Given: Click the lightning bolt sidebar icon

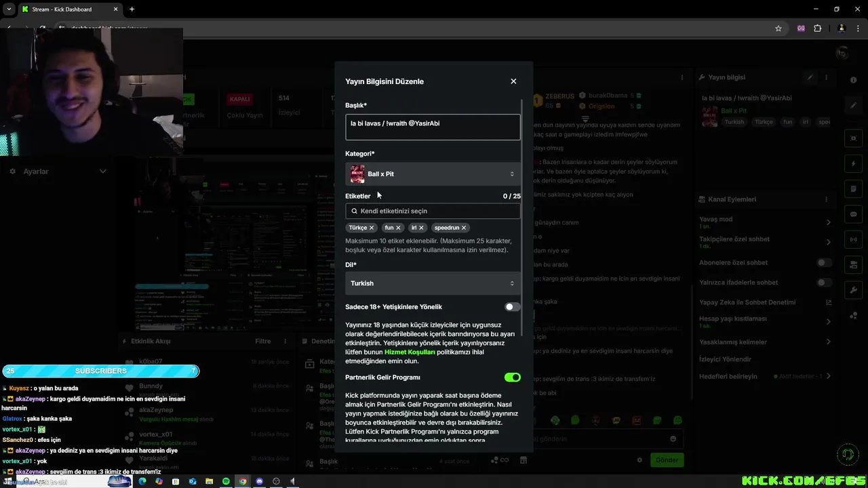Looking at the screenshot, I should [x=854, y=164].
